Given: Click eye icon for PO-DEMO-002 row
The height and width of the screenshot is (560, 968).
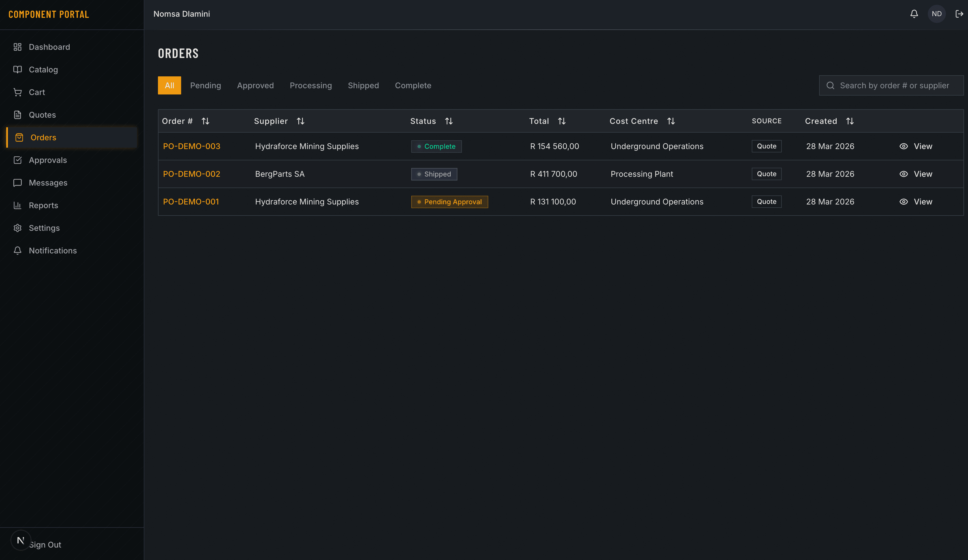Looking at the screenshot, I should click(x=903, y=174).
